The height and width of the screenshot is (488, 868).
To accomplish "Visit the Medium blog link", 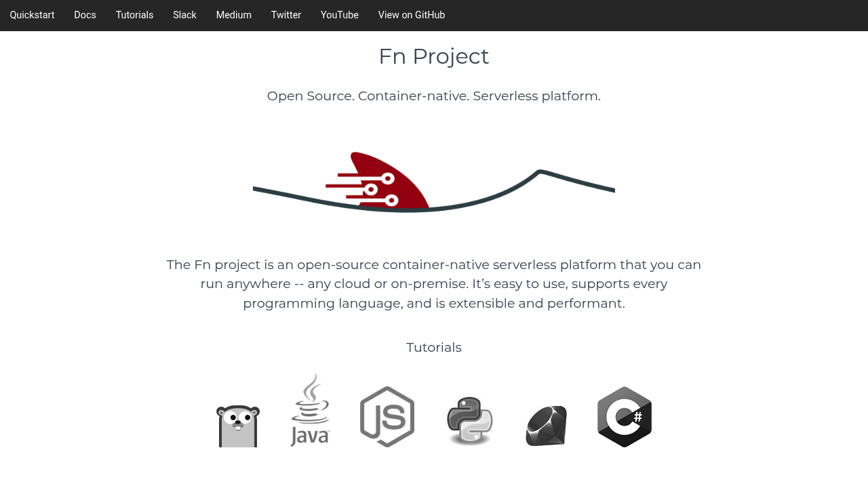I will pos(233,15).
